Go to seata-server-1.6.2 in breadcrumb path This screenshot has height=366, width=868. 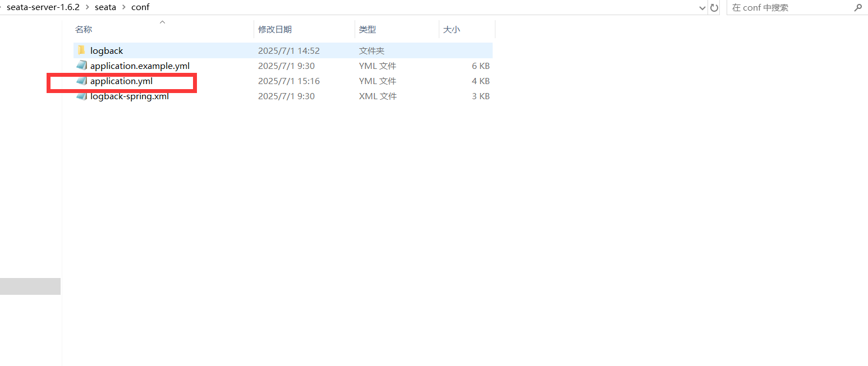pos(43,8)
